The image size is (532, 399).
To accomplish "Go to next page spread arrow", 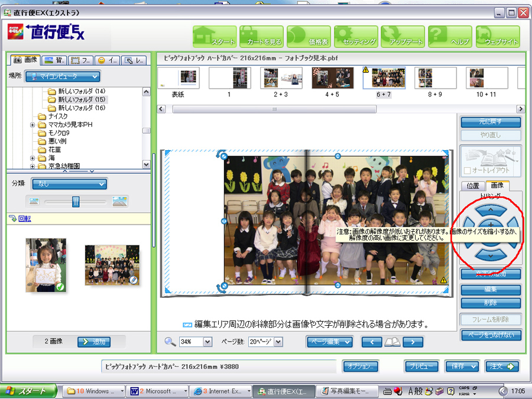I will [x=412, y=341].
